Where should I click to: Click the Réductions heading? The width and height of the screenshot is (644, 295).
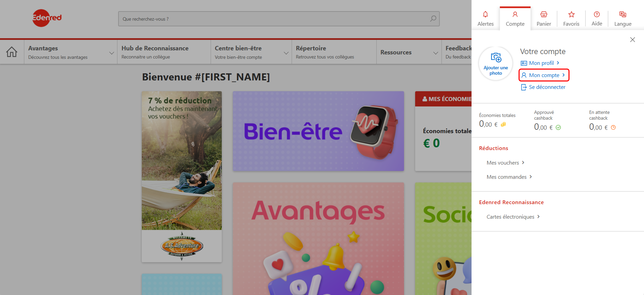(x=494, y=148)
